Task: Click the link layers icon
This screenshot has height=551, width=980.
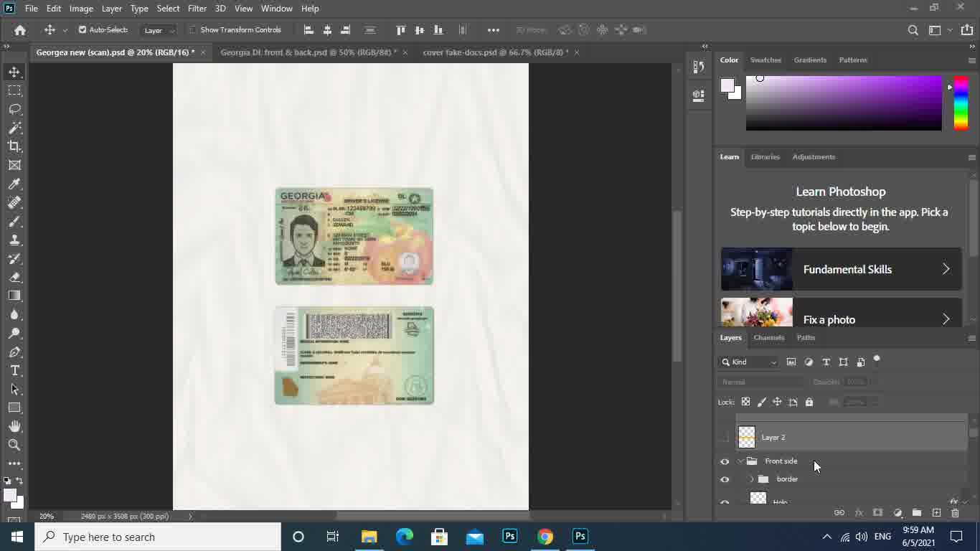Action: 839,513
